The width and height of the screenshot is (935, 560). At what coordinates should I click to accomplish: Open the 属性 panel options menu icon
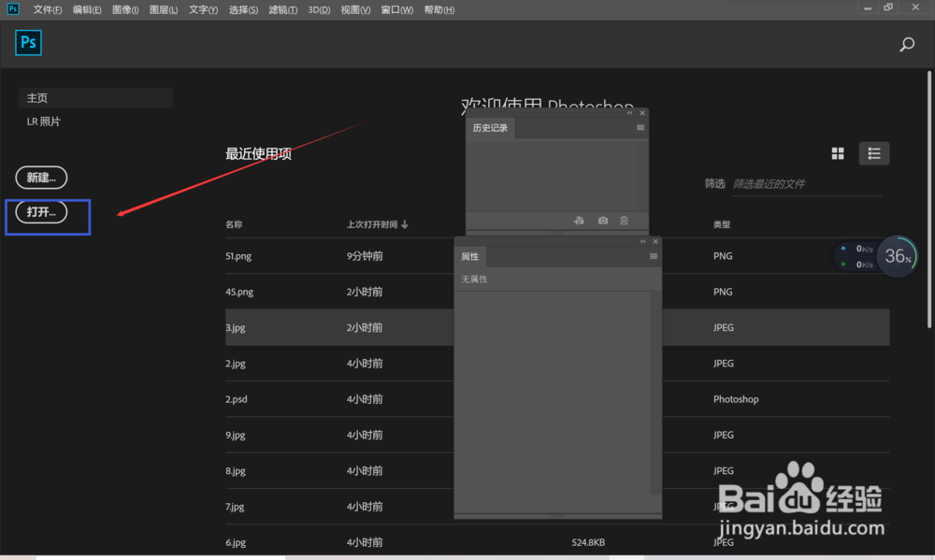coord(654,256)
